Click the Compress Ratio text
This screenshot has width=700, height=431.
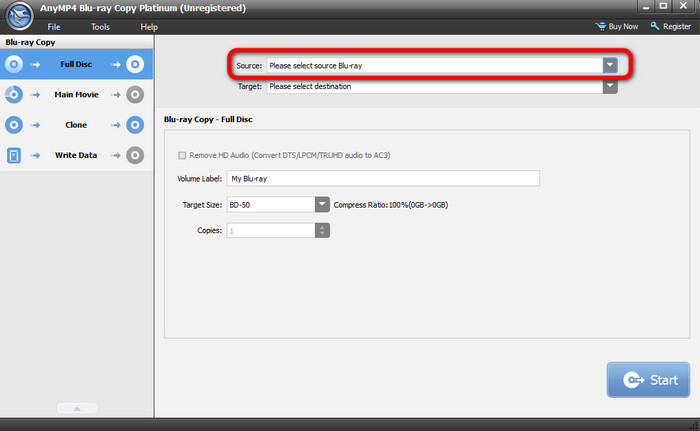[x=391, y=205]
